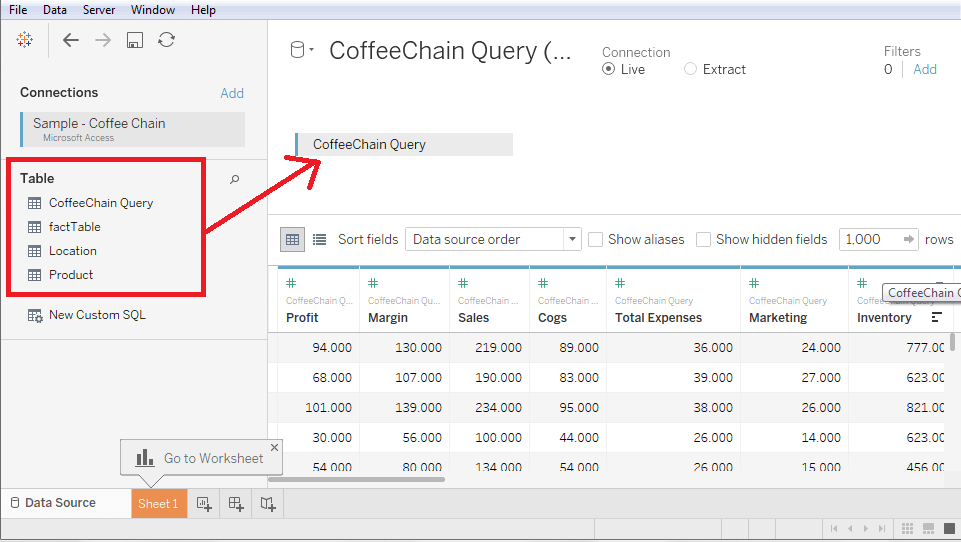
Task: Select the Live connection radio button
Action: (608, 69)
